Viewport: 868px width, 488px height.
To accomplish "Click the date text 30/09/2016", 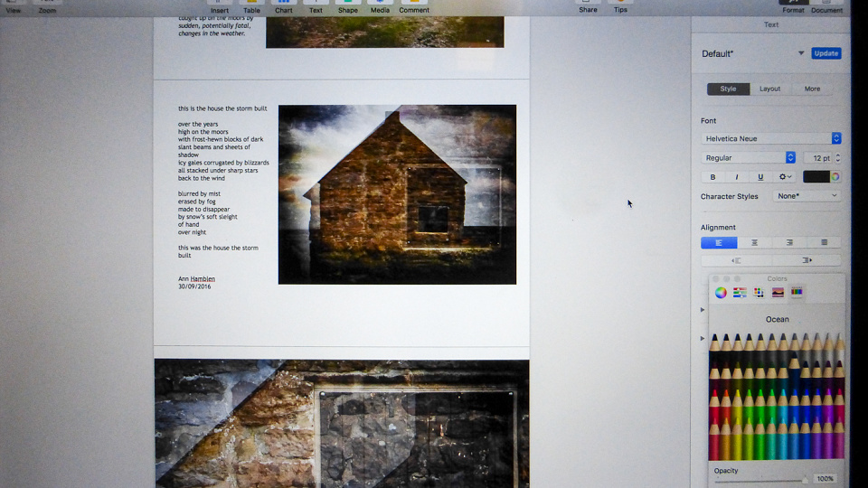I will [x=194, y=286].
